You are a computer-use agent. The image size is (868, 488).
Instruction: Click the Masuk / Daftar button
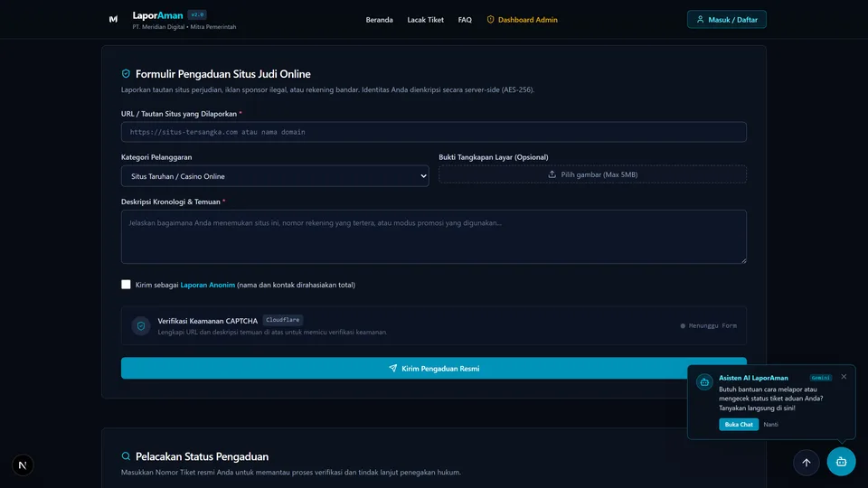[x=726, y=19]
